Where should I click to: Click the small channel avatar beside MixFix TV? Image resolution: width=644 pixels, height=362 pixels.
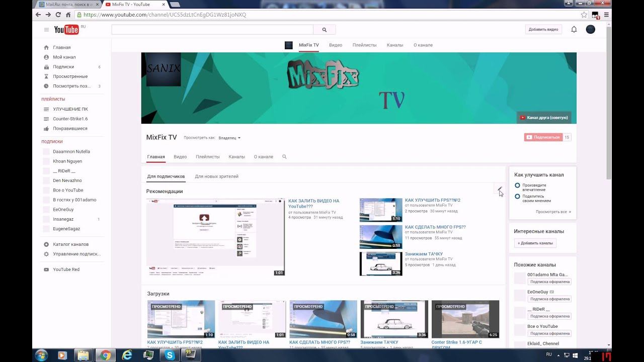pos(289,45)
